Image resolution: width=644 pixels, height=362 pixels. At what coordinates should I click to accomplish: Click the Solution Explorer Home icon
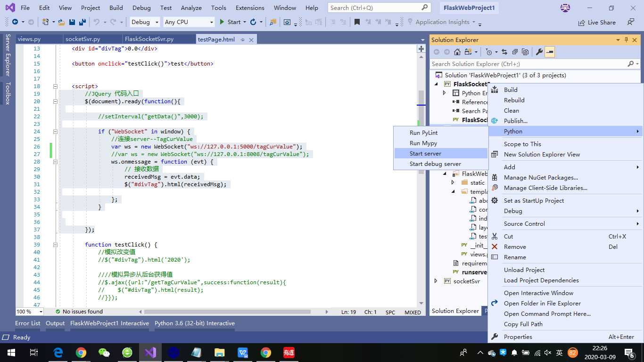(x=457, y=52)
